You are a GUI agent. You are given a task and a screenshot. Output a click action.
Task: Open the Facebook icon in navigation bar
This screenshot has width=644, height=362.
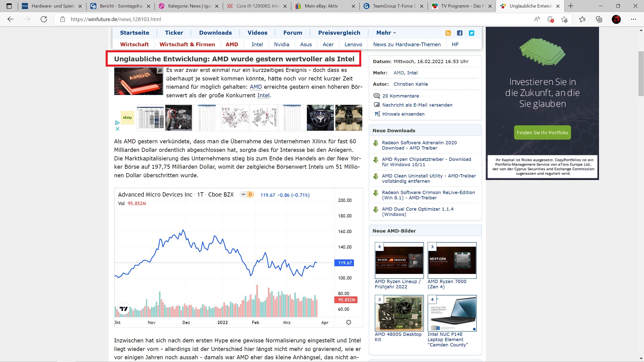[x=460, y=33]
